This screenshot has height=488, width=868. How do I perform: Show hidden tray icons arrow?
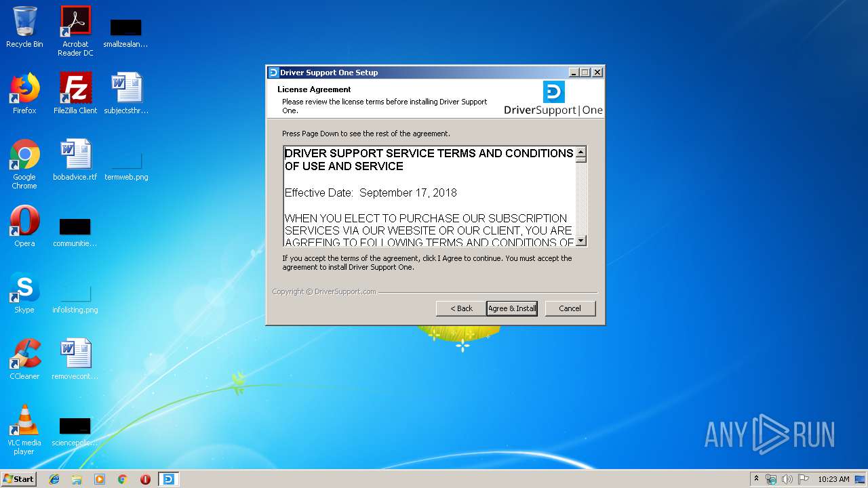756,479
